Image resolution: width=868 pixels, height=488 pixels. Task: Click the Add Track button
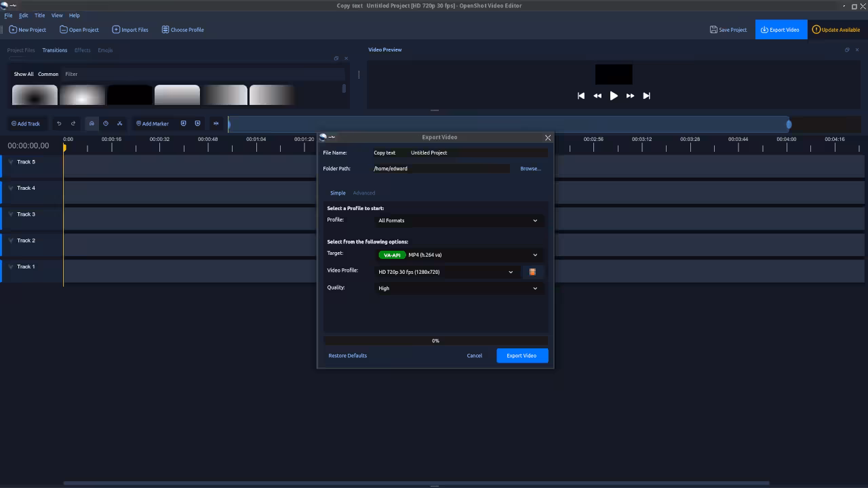point(26,123)
